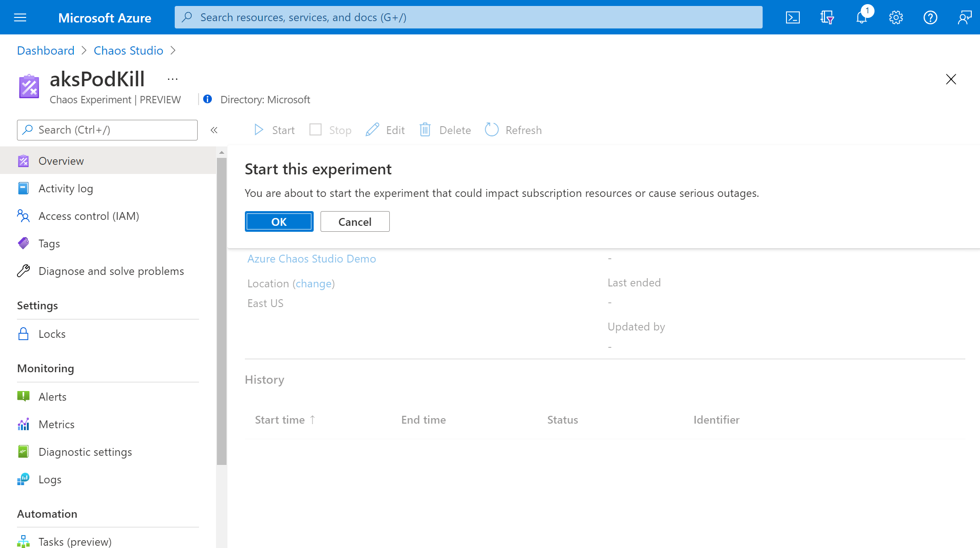Click the Delete experiment icon
Image resolution: width=980 pixels, height=548 pixels.
(426, 129)
